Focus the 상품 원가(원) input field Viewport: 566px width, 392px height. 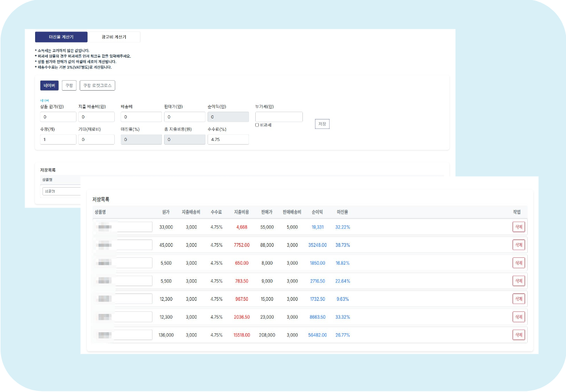click(x=58, y=117)
